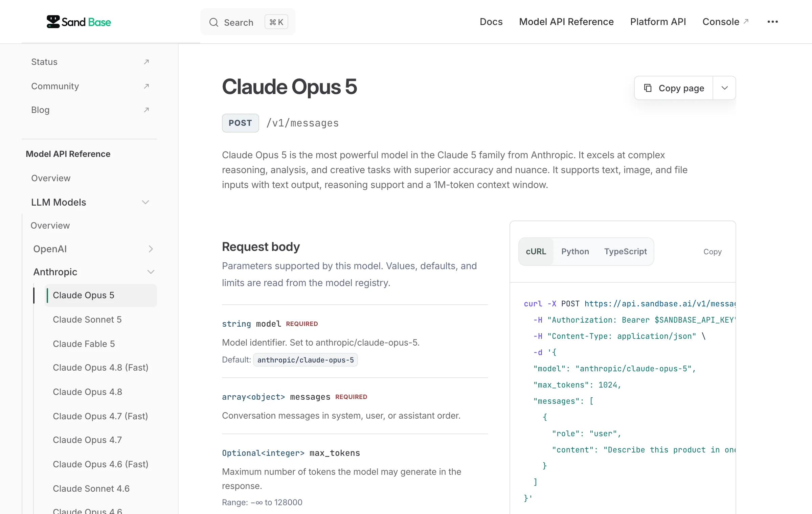812x514 pixels.
Task: Select Claude Opus 4.8 in sidebar
Action: click(x=87, y=392)
